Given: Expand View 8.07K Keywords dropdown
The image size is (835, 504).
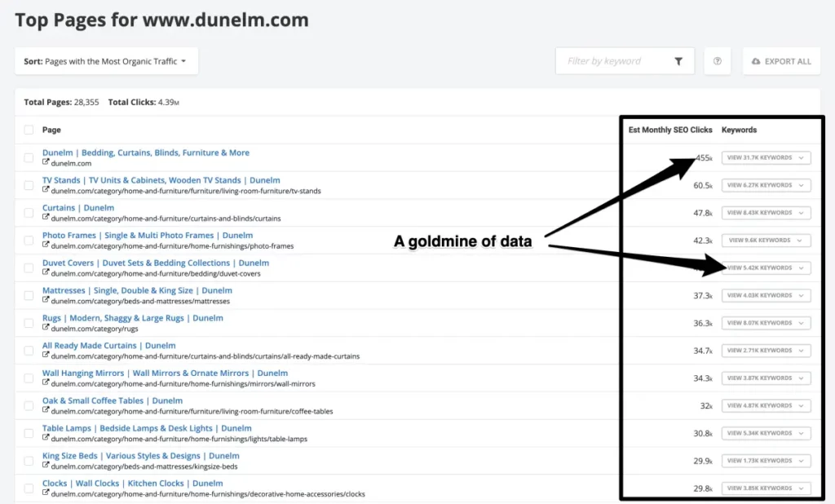Looking at the screenshot, I should tap(766, 324).
